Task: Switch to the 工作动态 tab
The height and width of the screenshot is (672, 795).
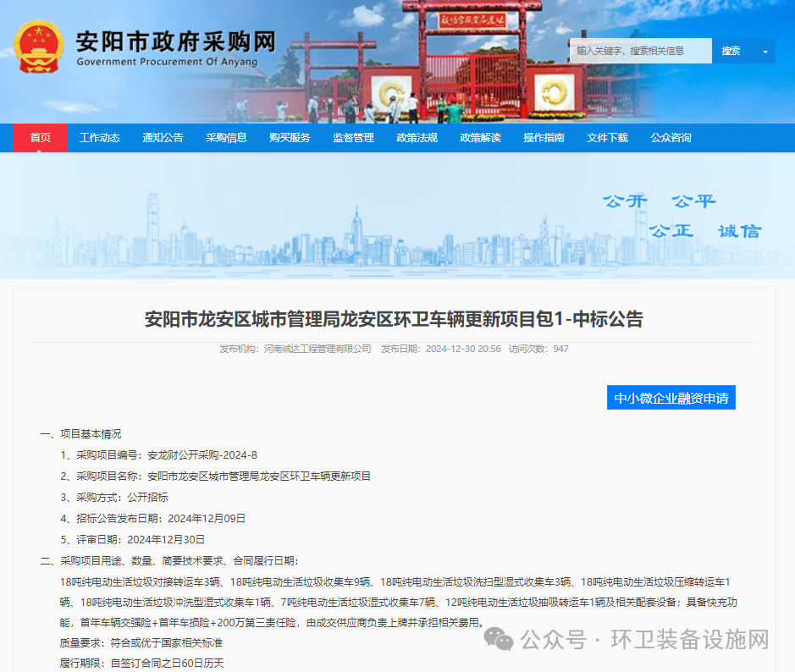Action: point(99,137)
